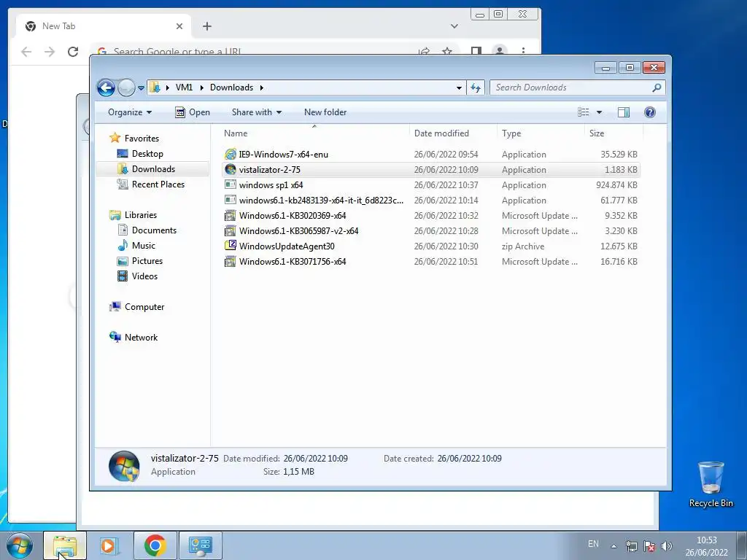Select Computer in the navigation pane

pos(144,307)
